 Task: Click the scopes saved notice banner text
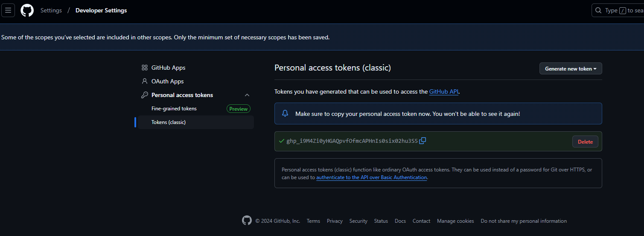click(166, 37)
